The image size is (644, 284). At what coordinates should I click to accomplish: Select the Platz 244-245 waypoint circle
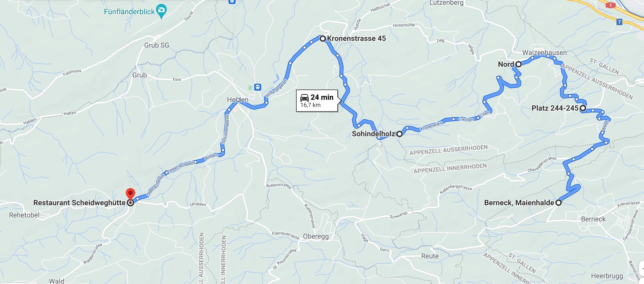(583, 108)
